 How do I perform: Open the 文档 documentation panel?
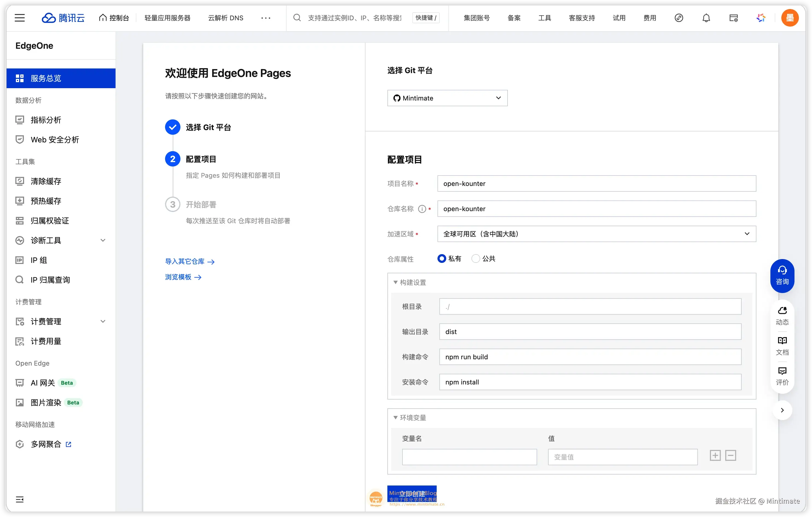tap(782, 346)
